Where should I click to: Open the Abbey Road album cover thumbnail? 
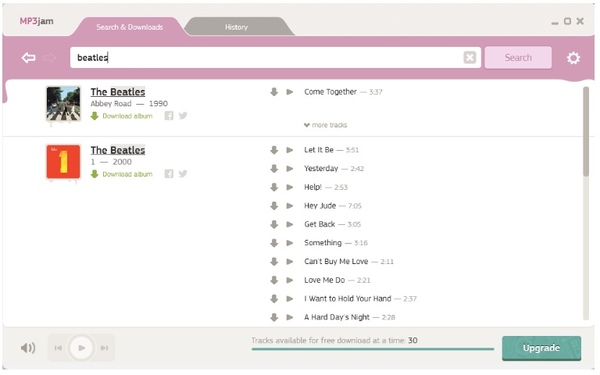click(64, 103)
